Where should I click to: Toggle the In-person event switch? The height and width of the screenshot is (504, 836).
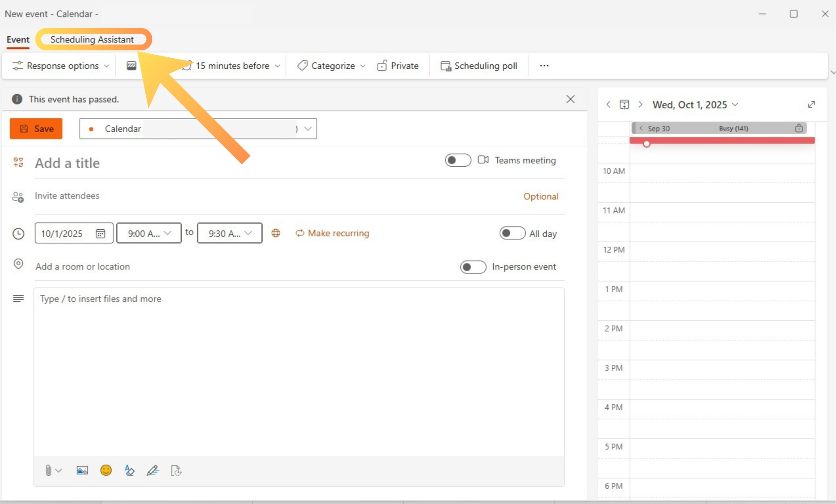pyautogui.click(x=473, y=267)
